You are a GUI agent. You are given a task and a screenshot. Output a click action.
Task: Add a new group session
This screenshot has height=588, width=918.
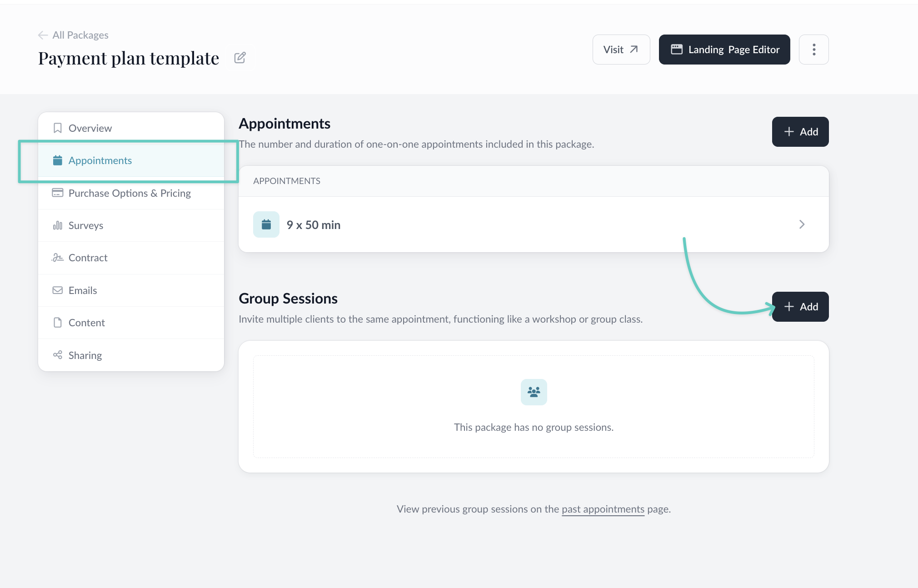click(x=800, y=307)
